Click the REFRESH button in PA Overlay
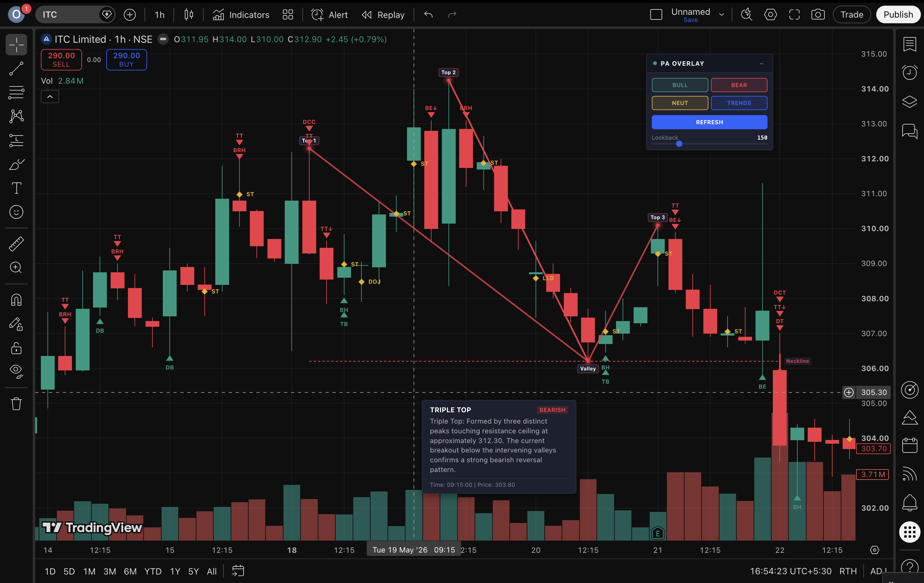This screenshot has height=583, width=924. (709, 122)
